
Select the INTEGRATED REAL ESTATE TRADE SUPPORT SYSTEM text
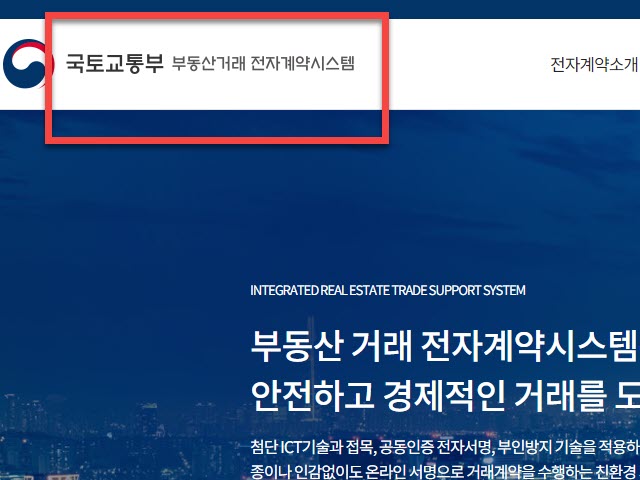tap(388, 290)
